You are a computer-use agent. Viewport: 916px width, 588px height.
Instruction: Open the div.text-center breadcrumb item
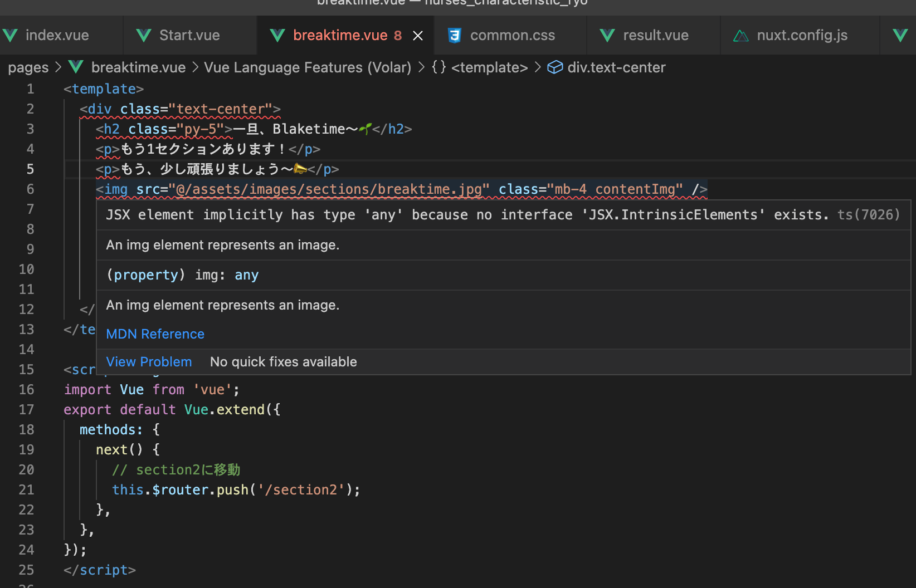[x=616, y=68]
